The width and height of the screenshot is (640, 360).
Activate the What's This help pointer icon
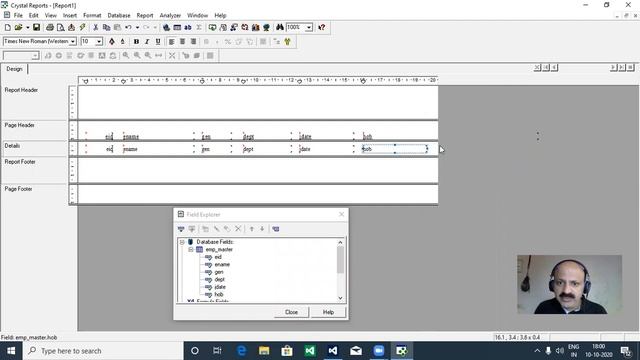322,27
